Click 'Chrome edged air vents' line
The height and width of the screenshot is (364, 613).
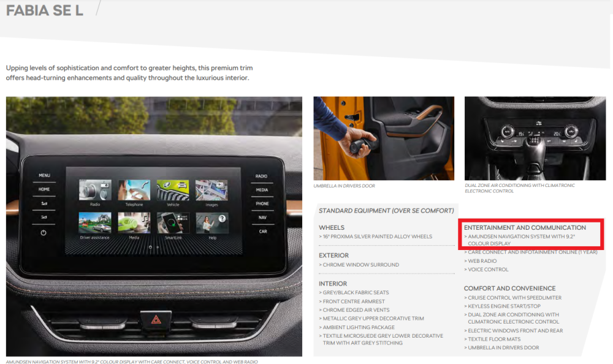[x=354, y=310]
